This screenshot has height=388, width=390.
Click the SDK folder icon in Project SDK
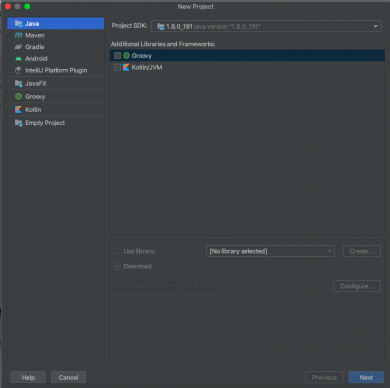point(161,26)
